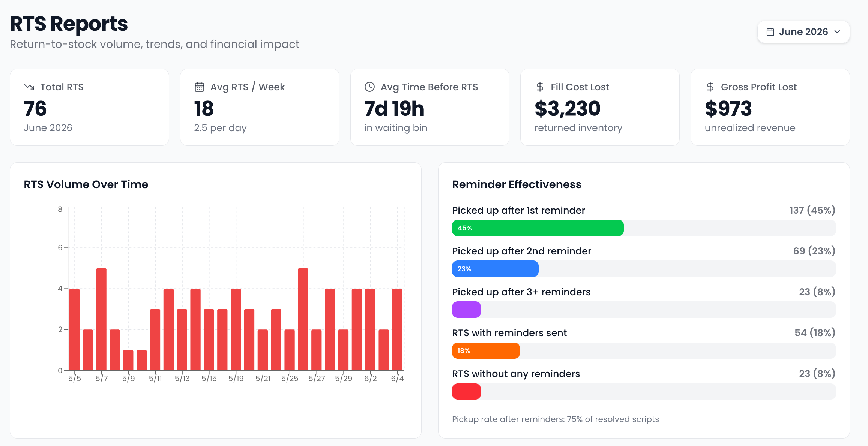
Task: Click the 'Pickup rate after reminders: 75%' footnote
Action: tap(555, 419)
